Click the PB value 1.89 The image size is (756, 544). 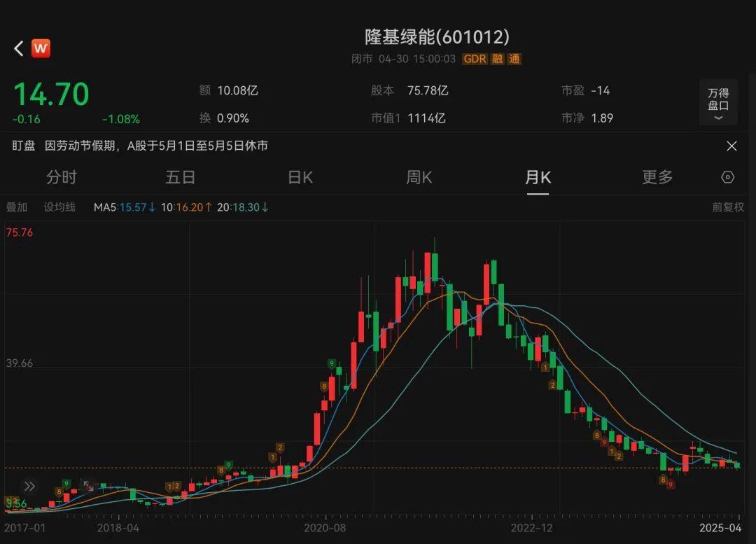(x=602, y=118)
